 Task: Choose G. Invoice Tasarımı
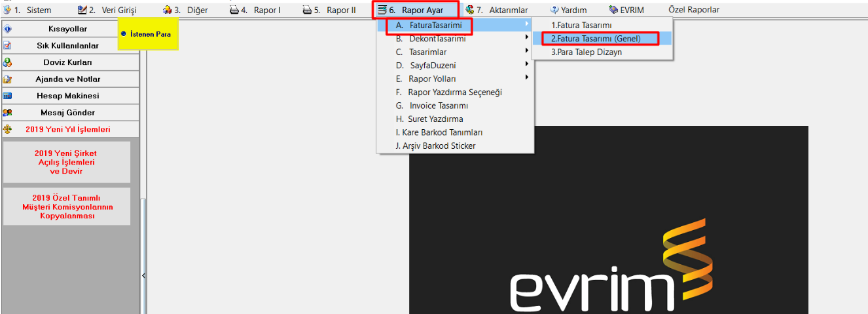(x=454, y=106)
